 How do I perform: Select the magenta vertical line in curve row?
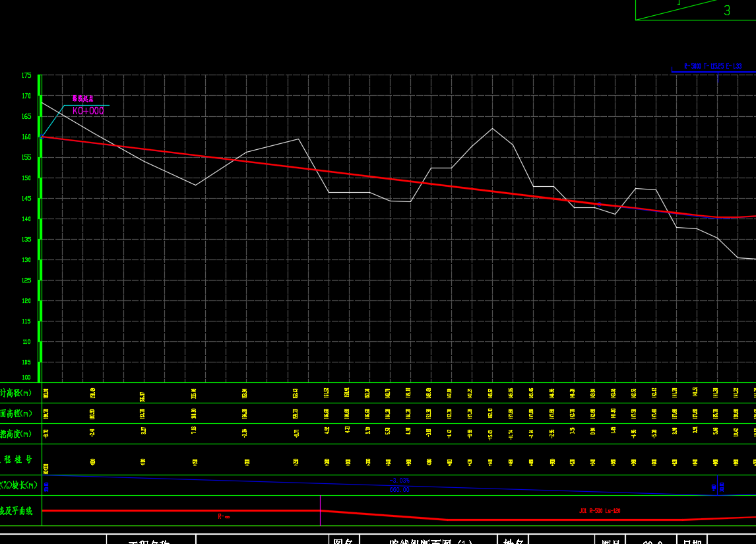click(x=320, y=511)
